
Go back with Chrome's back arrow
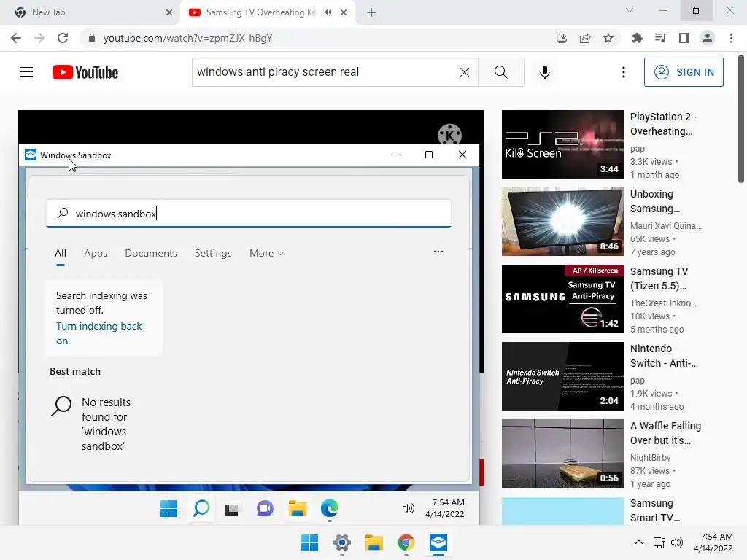pos(16,38)
